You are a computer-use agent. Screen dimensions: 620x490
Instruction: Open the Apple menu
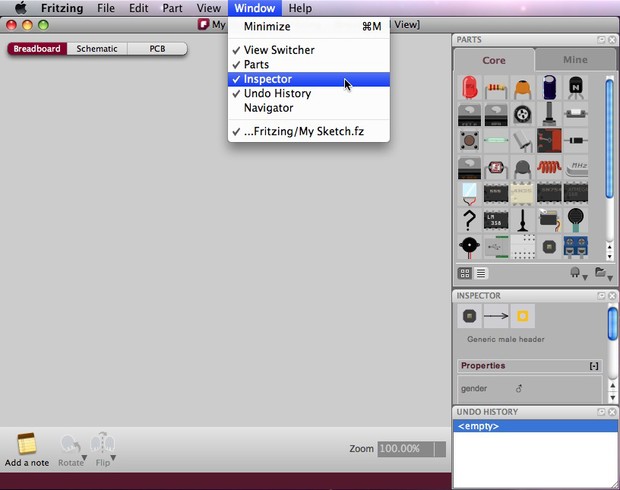pyautogui.click(x=21, y=8)
